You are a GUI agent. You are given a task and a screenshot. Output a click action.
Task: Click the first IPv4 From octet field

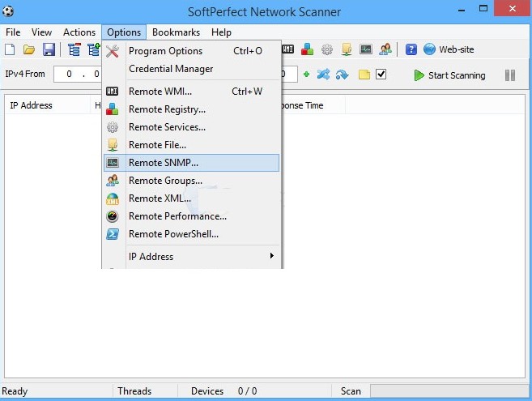pos(69,74)
